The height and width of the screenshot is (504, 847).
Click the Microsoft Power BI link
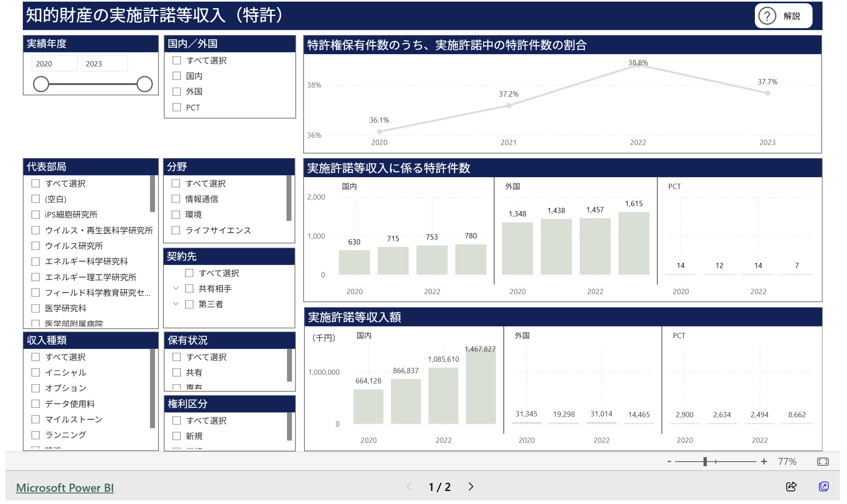pyautogui.click(x=65, y=487)
